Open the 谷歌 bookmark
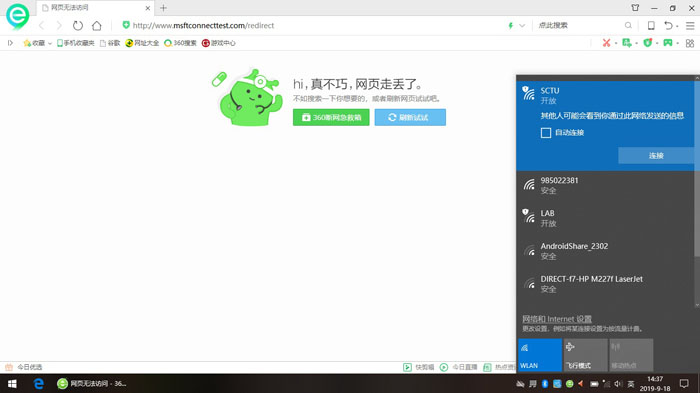The image size is (700, 393). (x=110, y=43)
